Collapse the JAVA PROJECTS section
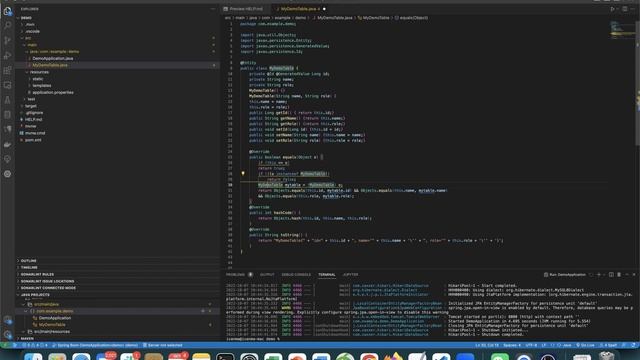640x360 pixels. coord(34,295)
